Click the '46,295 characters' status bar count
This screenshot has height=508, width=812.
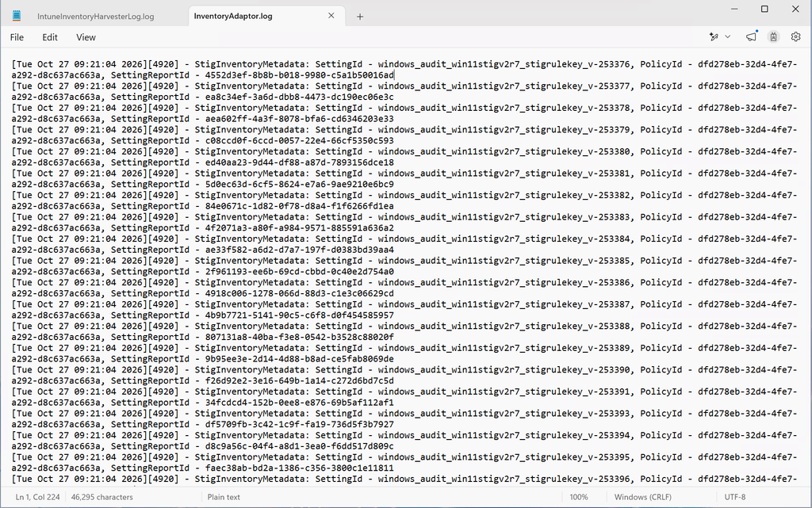102,497
